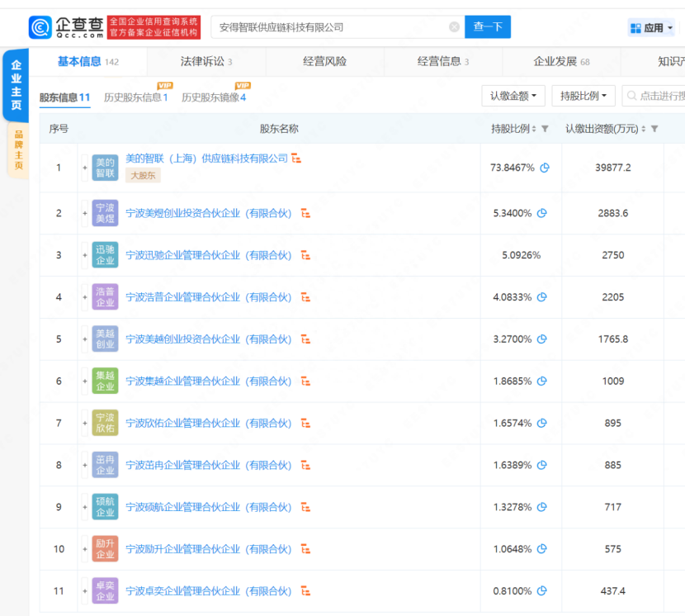Image resolution: width=685 pixels, height=616 pixels.
Task: Click the 宁波欣佑 company logo thumbnail
Action: coord(106,424)
